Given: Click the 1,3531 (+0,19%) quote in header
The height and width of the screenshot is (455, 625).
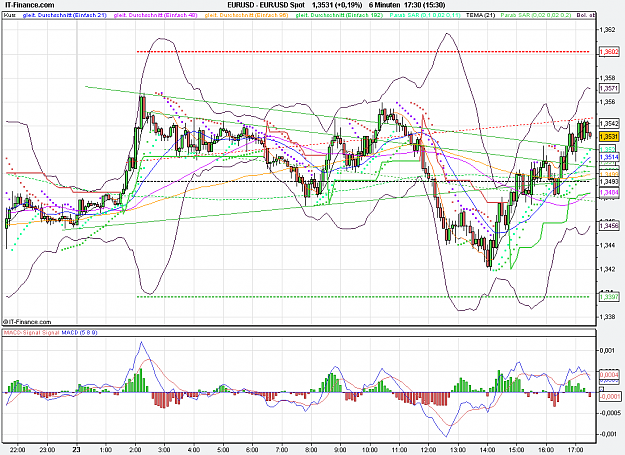Looking at the screenshot, I should tap(337, 5).
